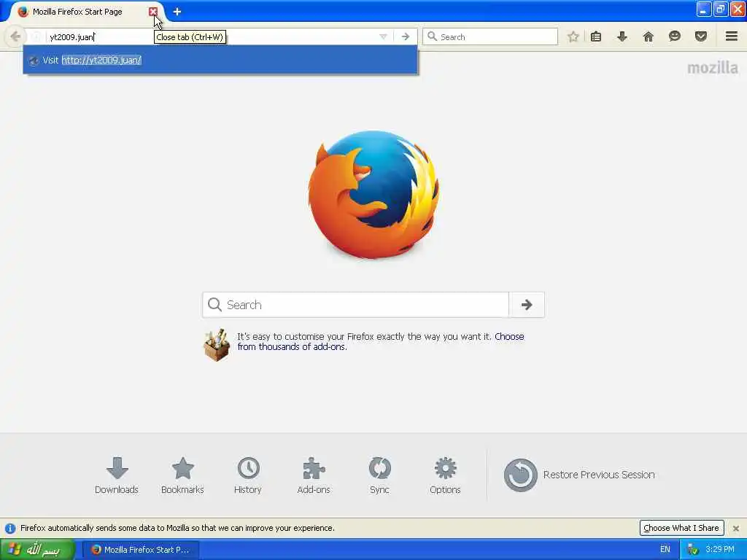The height and width of the screenshot is (560, 747).
Task: Select the Firefox taskbar button
Action: coord(141,550)
